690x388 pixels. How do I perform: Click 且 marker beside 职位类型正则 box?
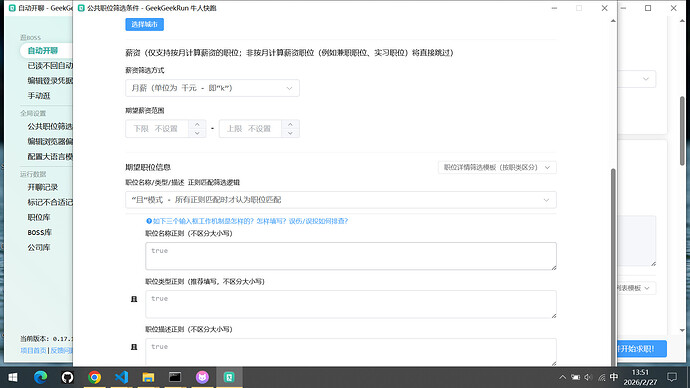(134, 299)
